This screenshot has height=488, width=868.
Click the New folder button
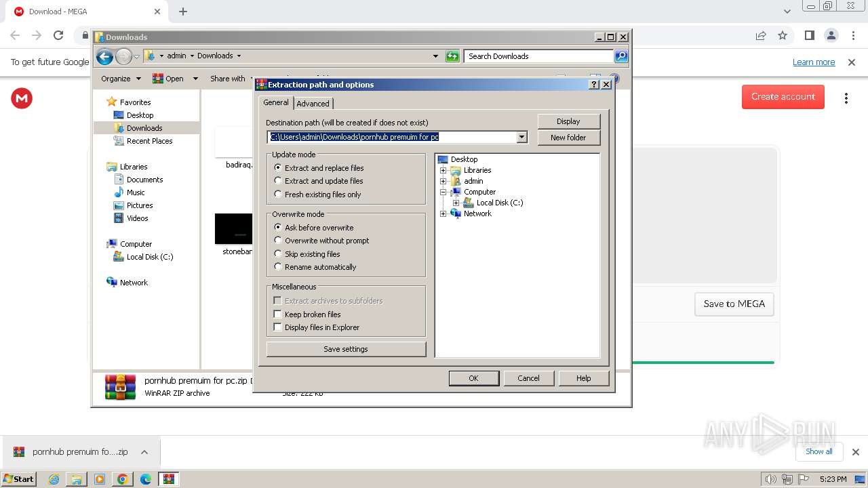click(568, 138)
